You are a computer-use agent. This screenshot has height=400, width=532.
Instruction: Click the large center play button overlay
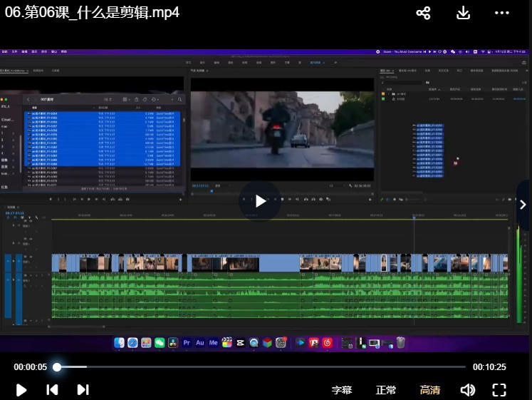click(261, 201)
